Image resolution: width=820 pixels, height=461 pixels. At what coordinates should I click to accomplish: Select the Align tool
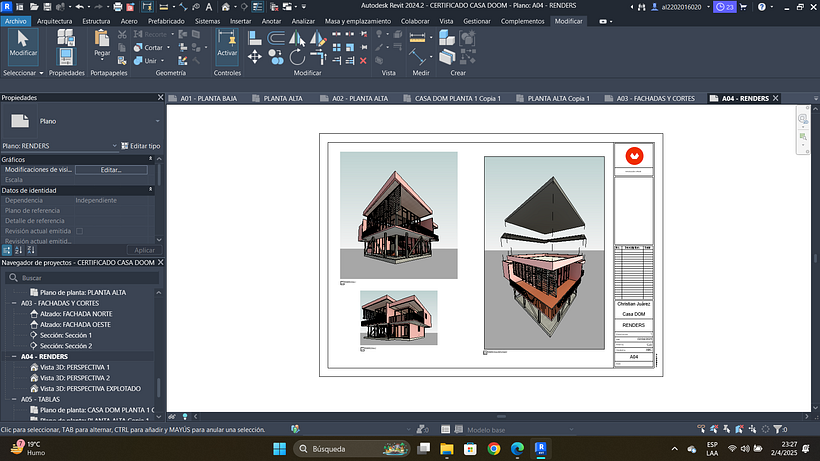[255, 38]
